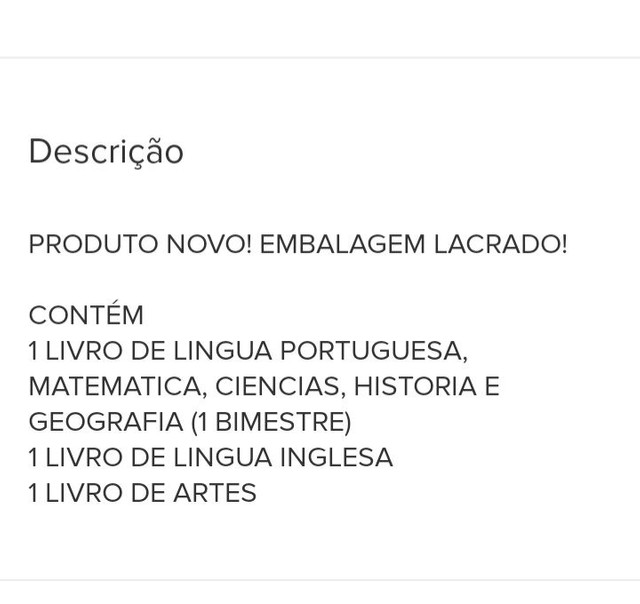
Task: Click the word ARTES
Action: (215, 493)
